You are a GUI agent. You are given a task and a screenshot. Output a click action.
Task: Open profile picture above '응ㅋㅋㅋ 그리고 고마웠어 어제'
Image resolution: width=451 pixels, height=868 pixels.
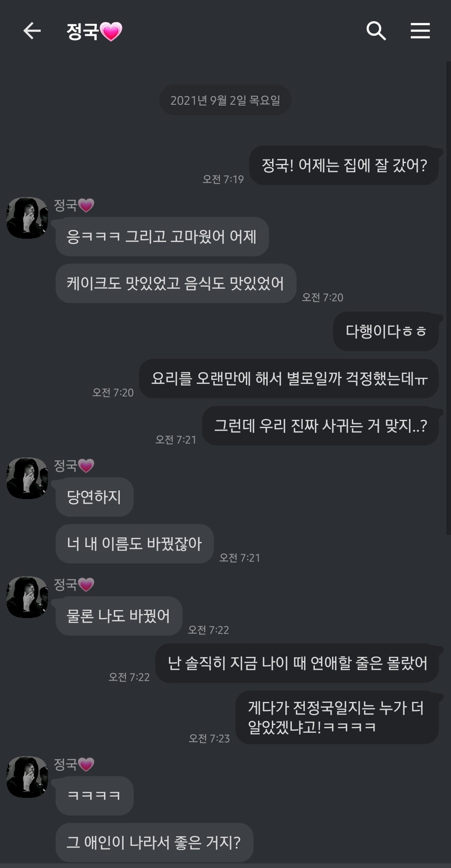tap(27, 218)
